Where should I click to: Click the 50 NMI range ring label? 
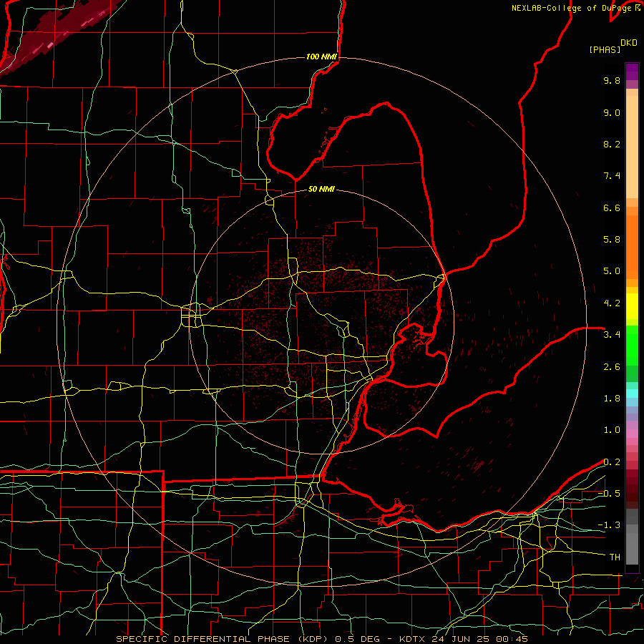pos(321,189)
